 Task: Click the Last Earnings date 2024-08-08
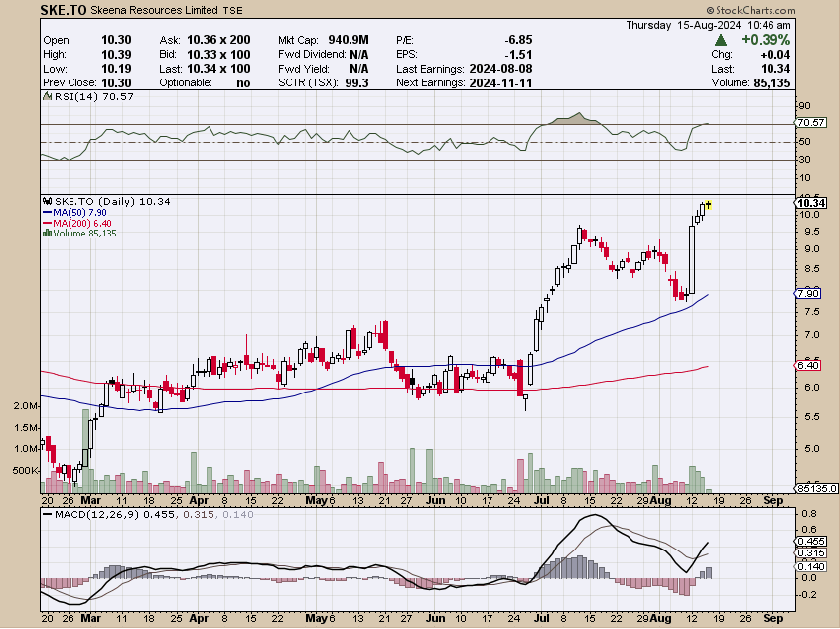pos(500,69)
